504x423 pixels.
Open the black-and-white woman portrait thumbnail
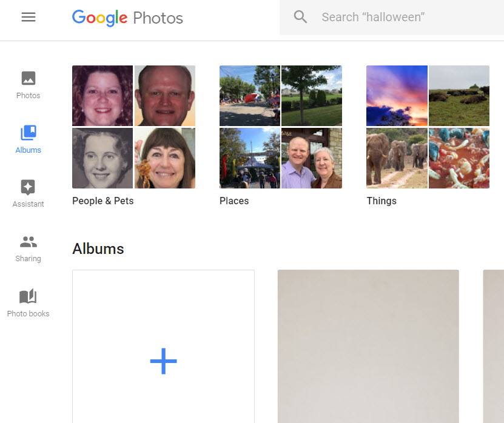[x=102, y=158]
